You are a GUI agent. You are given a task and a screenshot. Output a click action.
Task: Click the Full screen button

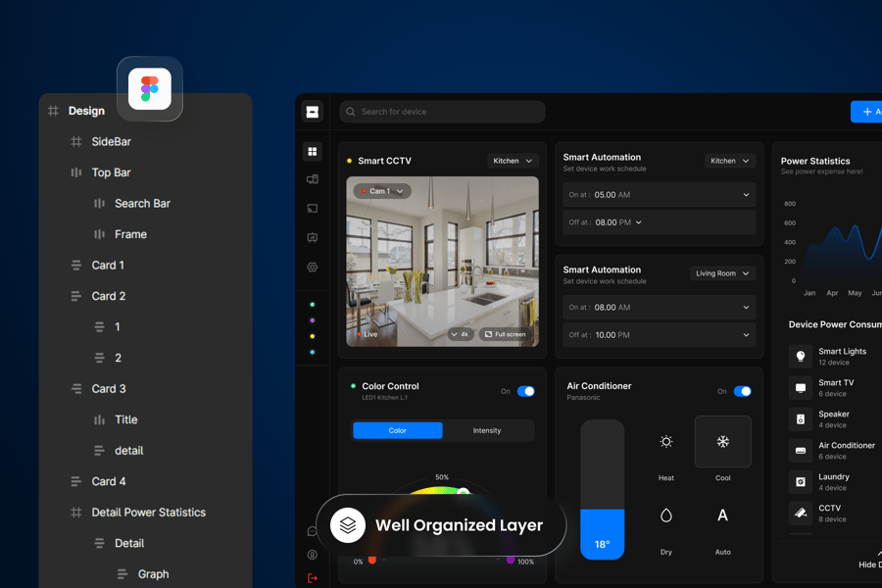506,334
